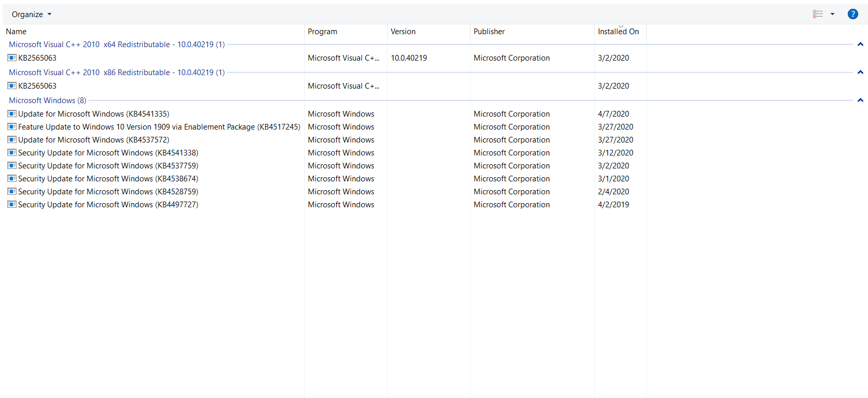
Task: Open the blue Help icon
Action: pyautogui.click(x=853, y=14)
